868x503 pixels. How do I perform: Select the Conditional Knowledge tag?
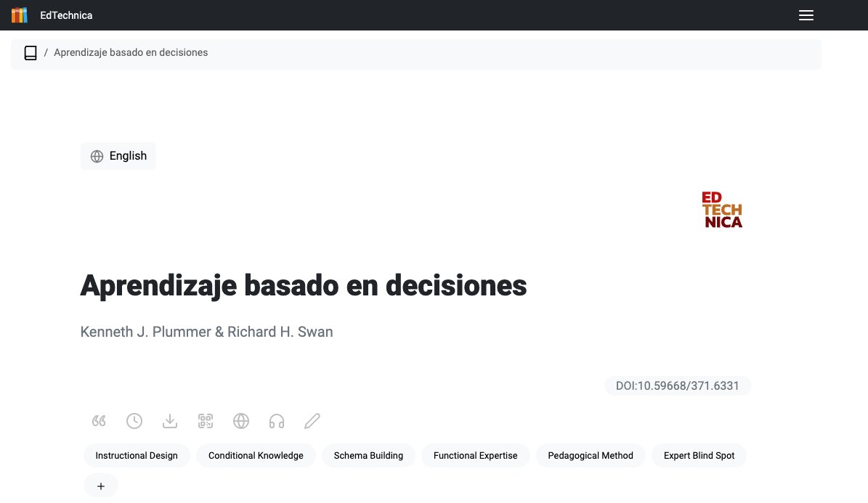(x=256, y=456)
